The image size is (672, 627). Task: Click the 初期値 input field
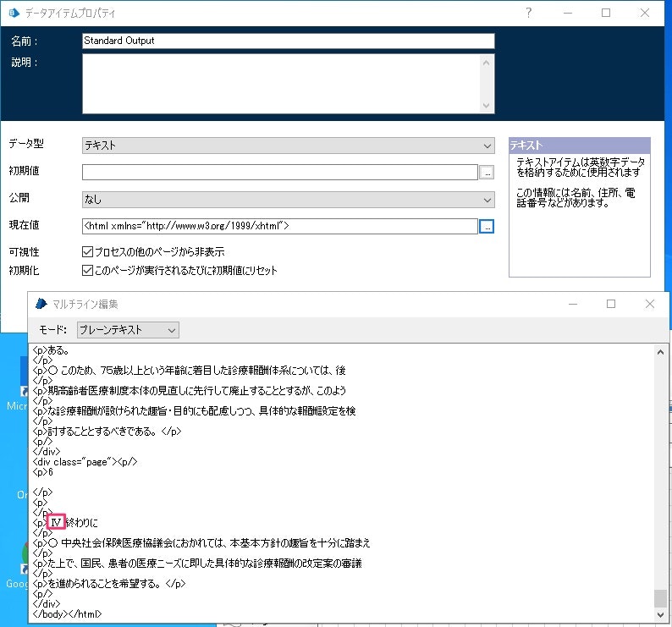(280, 173)
